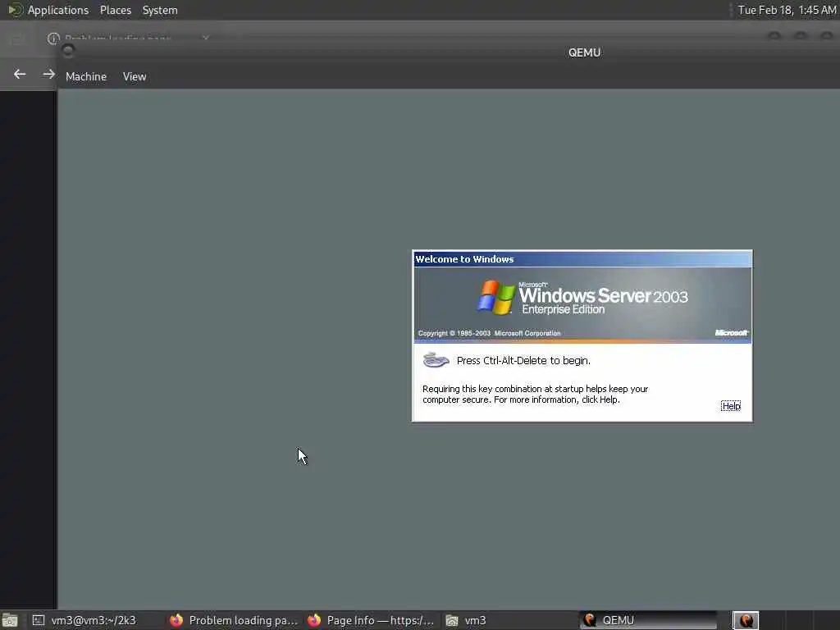
Task: Open the Machine menu in QEMU
Action: (x=85, y=76)
